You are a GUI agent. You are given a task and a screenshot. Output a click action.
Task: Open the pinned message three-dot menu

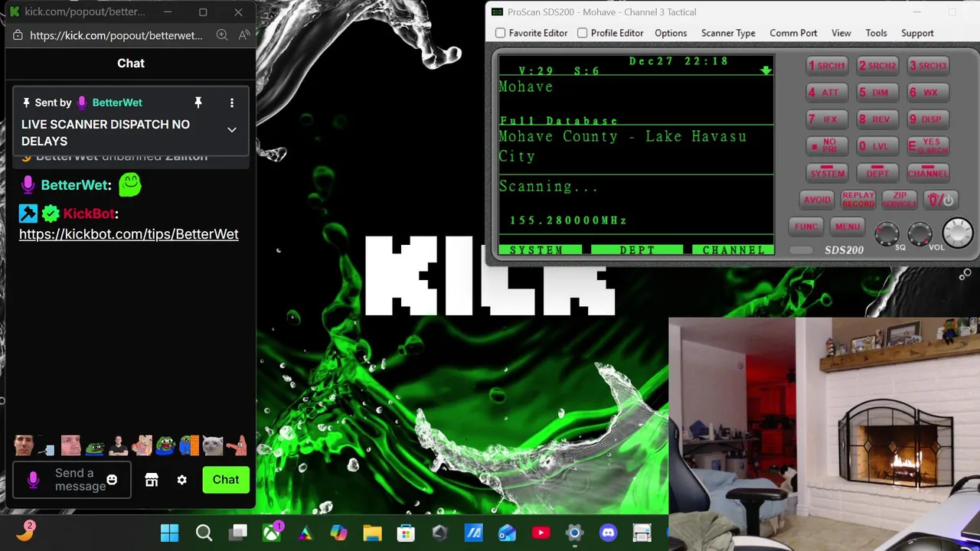click(232, 103)
